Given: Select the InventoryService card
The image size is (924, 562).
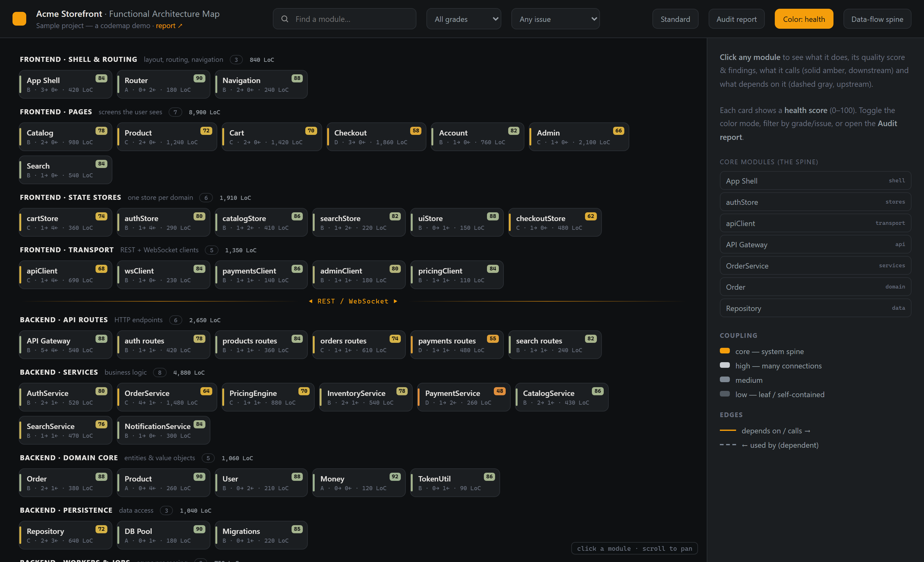Looking at the screenshot, I should point(366,397).
